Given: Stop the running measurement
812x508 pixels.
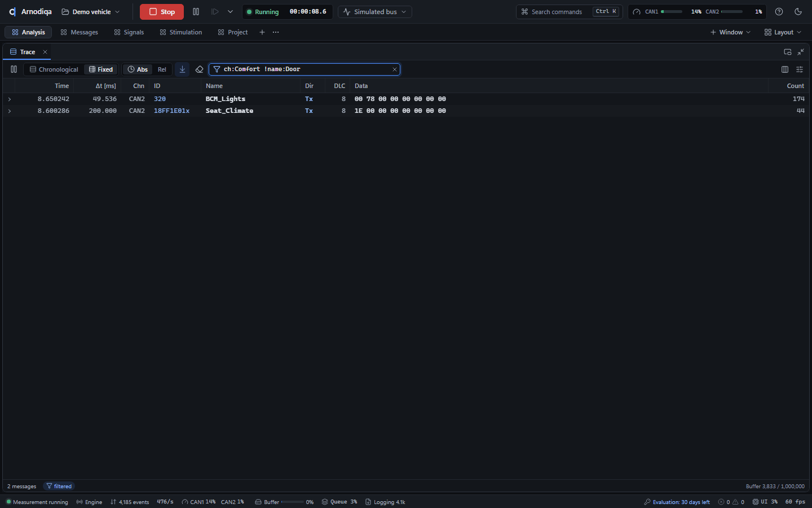Looking at the screenshot, I should coord(162,12).
